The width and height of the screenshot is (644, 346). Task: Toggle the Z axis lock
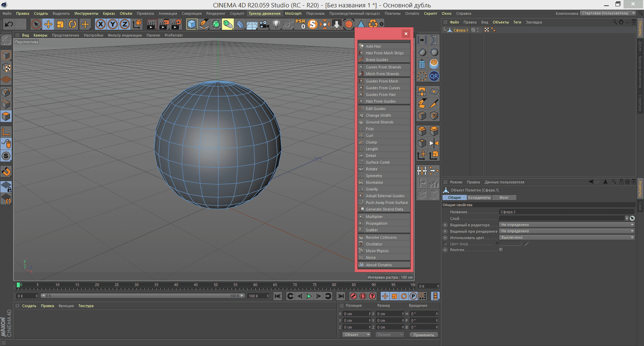[x=125, y=24]
